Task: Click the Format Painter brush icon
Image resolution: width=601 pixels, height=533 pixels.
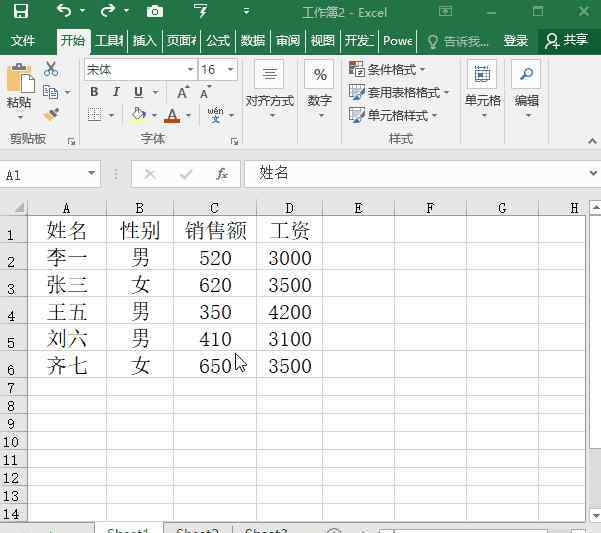Action: (51, 115)
